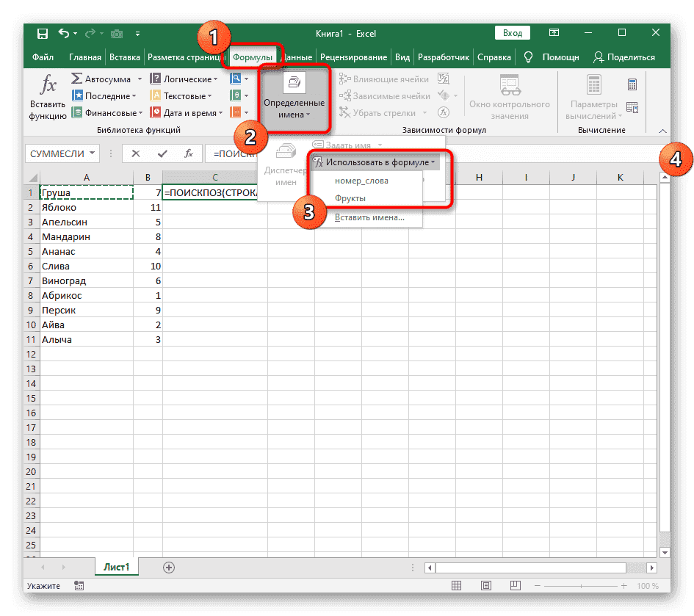Expand the Logical functions dropdown
This screenshot has height=616, width=694.
click(216, 79)
